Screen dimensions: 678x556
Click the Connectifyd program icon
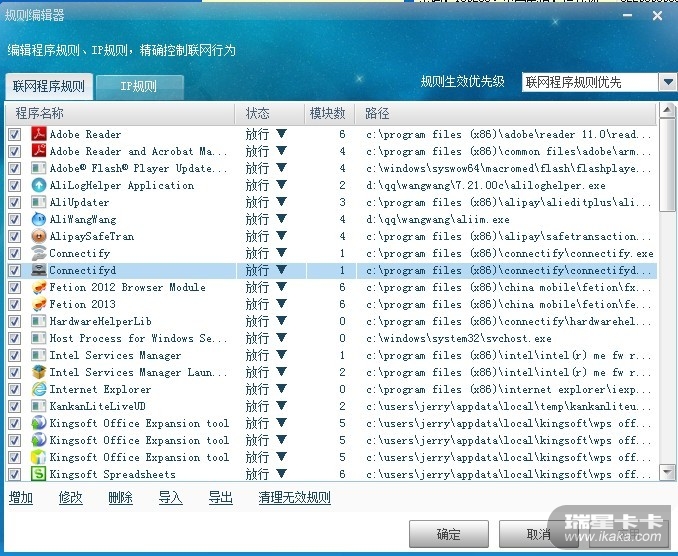(x=38, y=270)
